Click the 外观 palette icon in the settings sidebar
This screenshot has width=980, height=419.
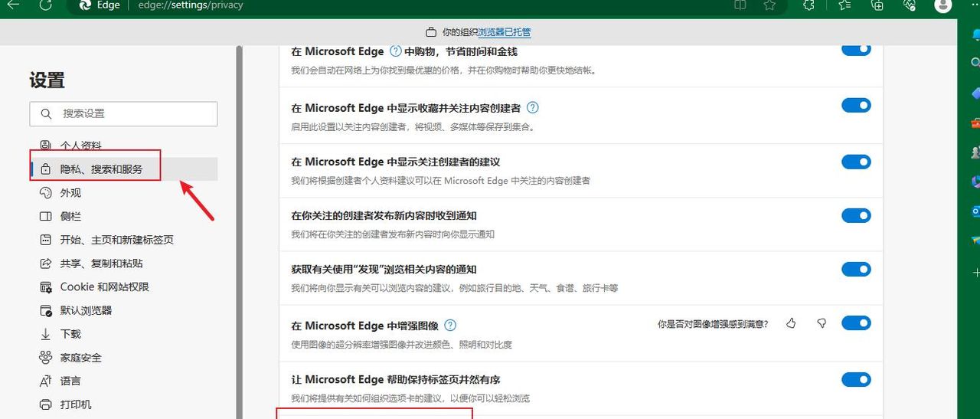(x=45, y=193)
